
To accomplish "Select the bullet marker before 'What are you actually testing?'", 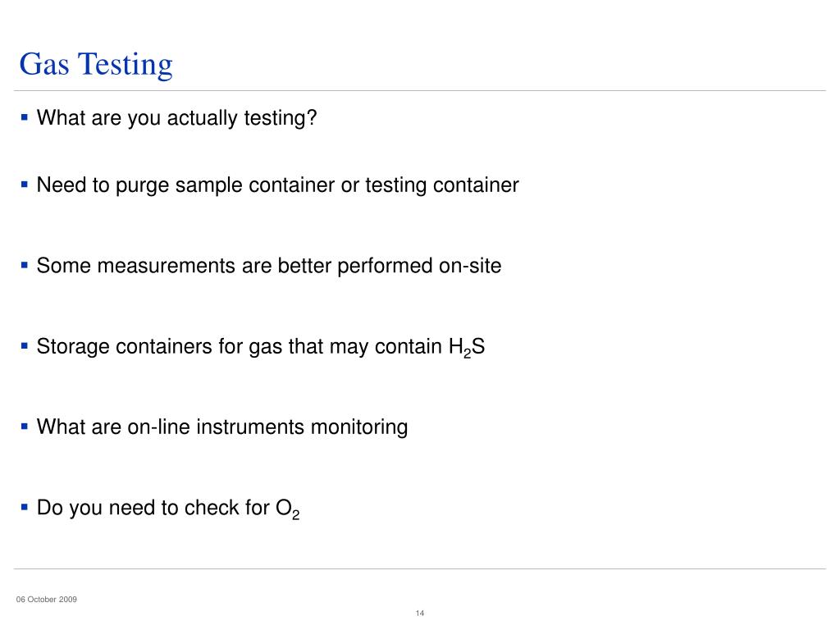I will (24, 116).
